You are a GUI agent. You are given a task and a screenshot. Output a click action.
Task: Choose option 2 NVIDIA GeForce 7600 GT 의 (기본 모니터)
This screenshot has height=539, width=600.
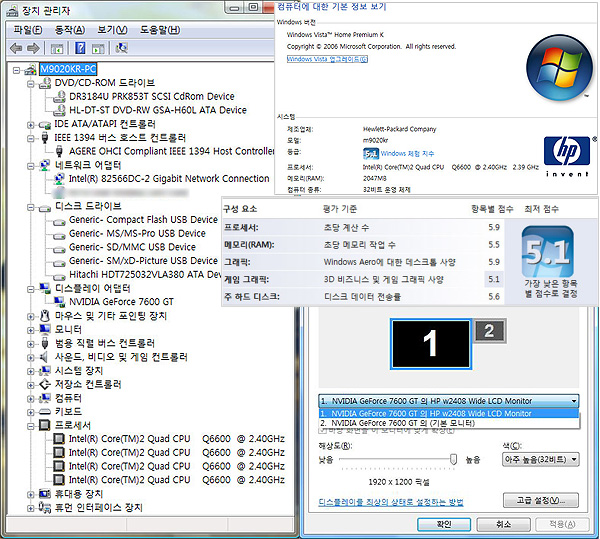click(449, 423)
